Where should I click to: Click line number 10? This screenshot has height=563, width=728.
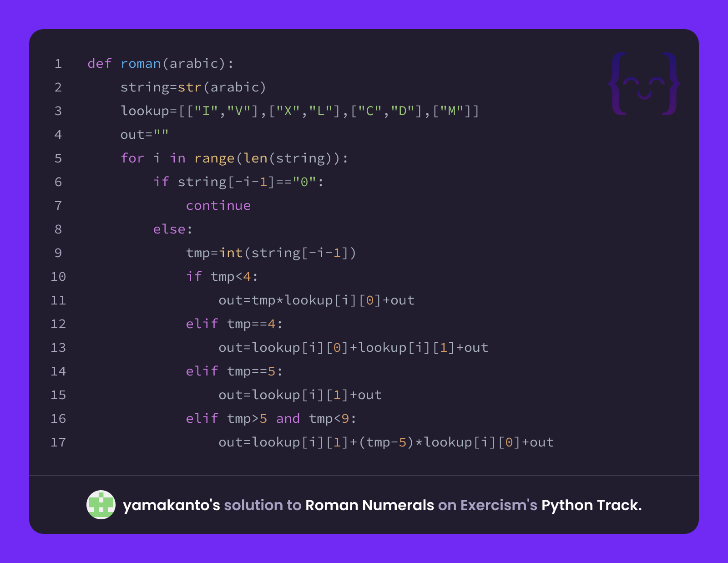pyautogui.click(x=58, y=276)
